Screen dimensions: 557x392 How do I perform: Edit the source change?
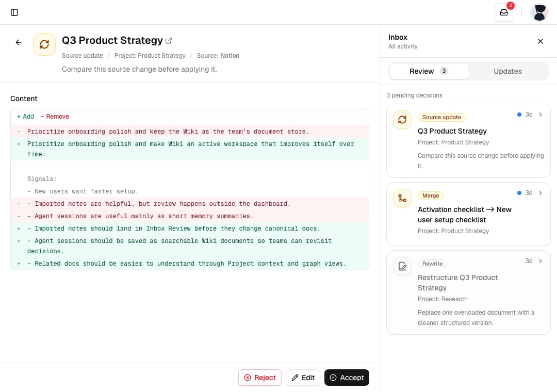pos(303,378)
